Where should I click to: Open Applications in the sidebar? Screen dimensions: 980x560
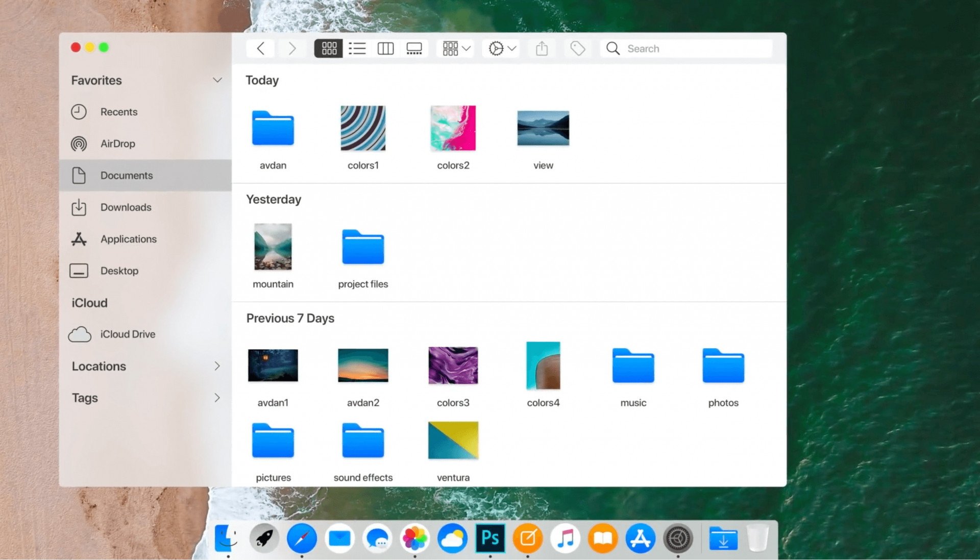click(x=145, y=239)
